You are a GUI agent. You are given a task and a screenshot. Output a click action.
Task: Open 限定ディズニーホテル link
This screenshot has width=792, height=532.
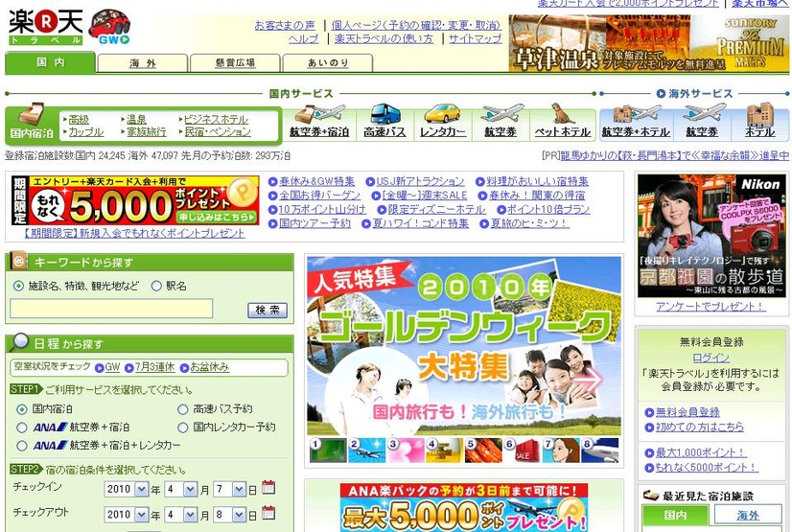pyautogui.click(x=436, y=209)
